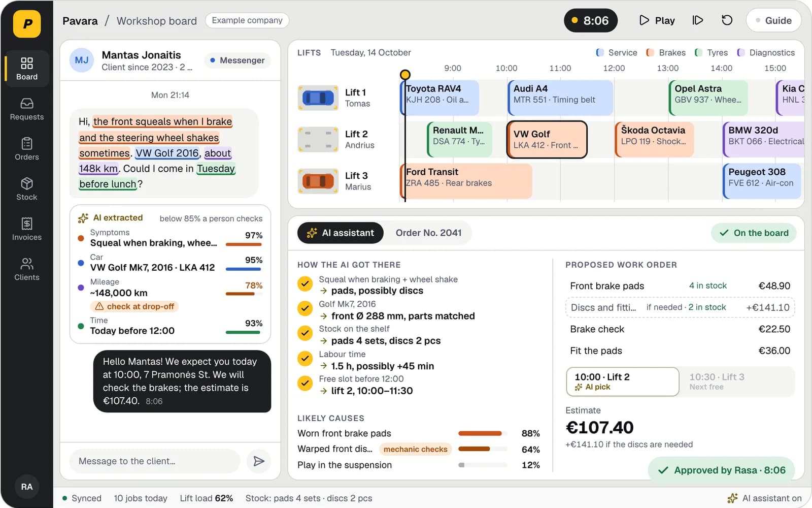Click the 8:06 clock pill
The image size is (812, 508).
[591, 20]
